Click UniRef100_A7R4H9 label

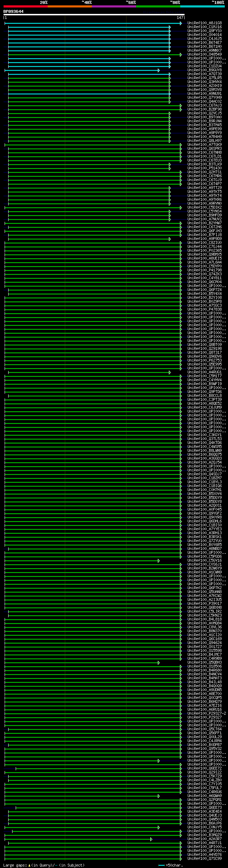click(204, 137)
